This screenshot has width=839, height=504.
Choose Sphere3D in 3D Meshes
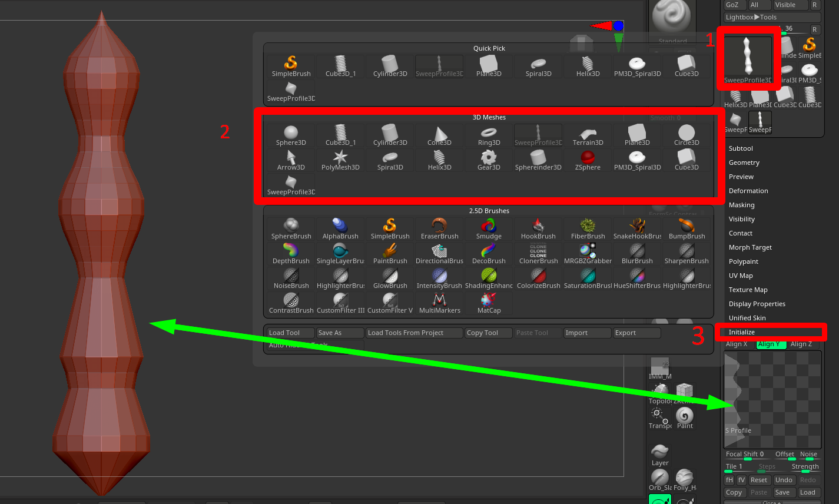point(291,135)
